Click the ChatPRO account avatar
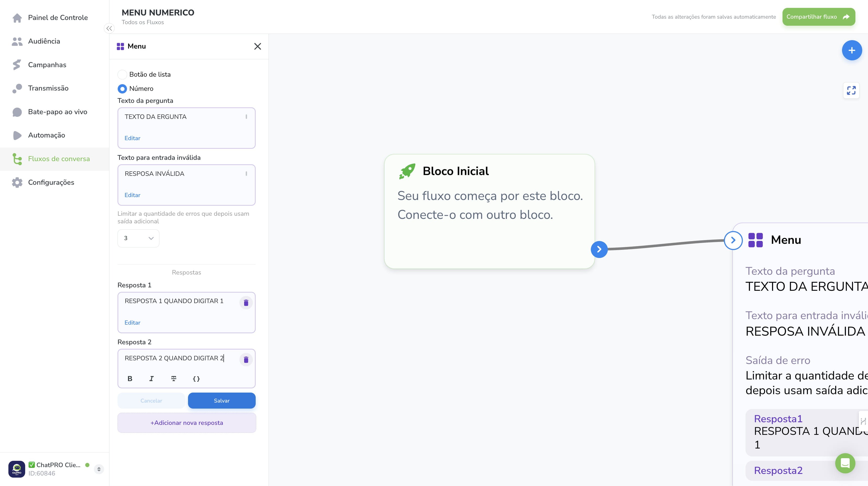 click(17, 469)
